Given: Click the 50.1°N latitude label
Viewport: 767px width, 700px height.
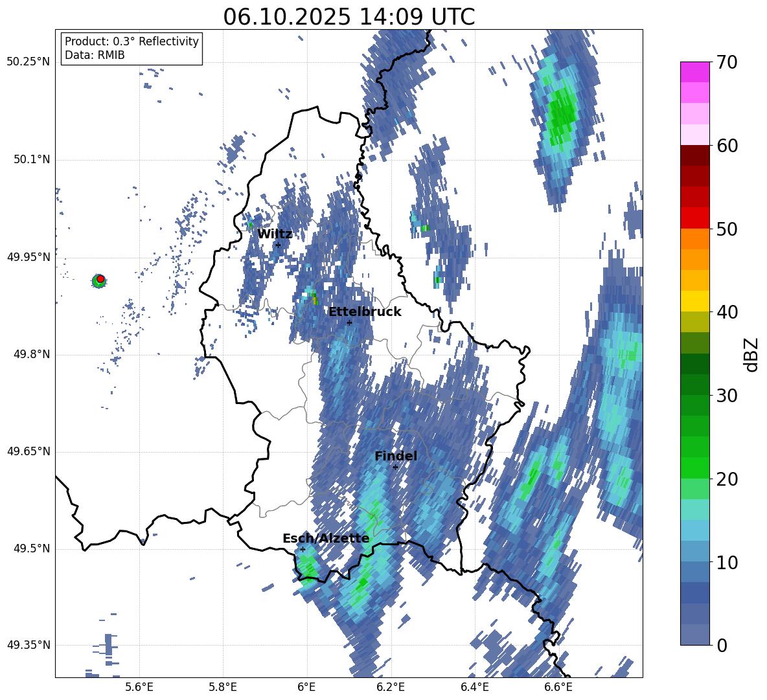Looking at the screenshot, I should click(31, 160).
